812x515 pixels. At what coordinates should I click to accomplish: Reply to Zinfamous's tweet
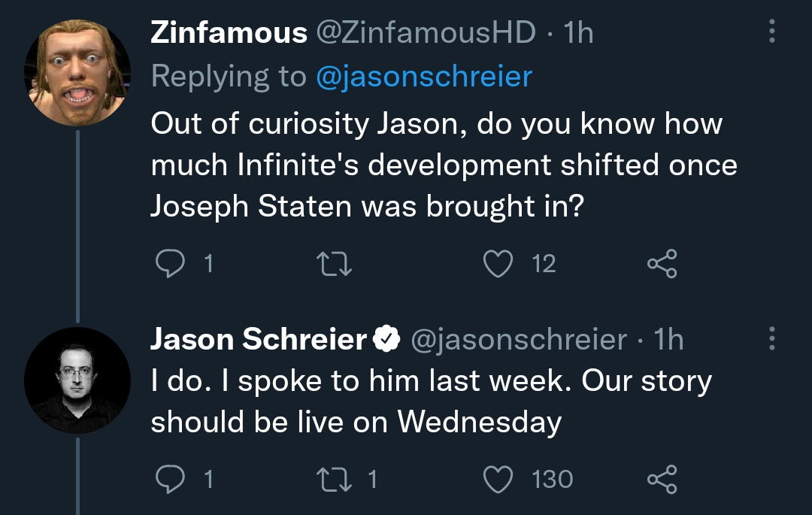(x=171, y=263)
